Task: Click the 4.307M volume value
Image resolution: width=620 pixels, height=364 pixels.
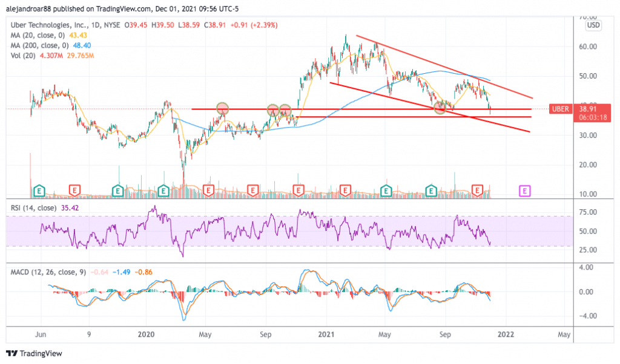Action: click(x=51, y=56)
